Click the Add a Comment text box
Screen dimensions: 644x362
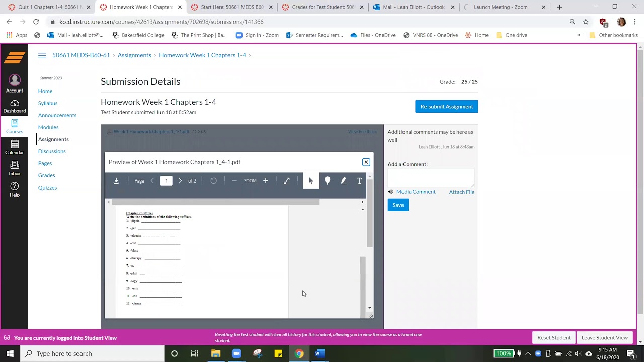pos(431,178)
